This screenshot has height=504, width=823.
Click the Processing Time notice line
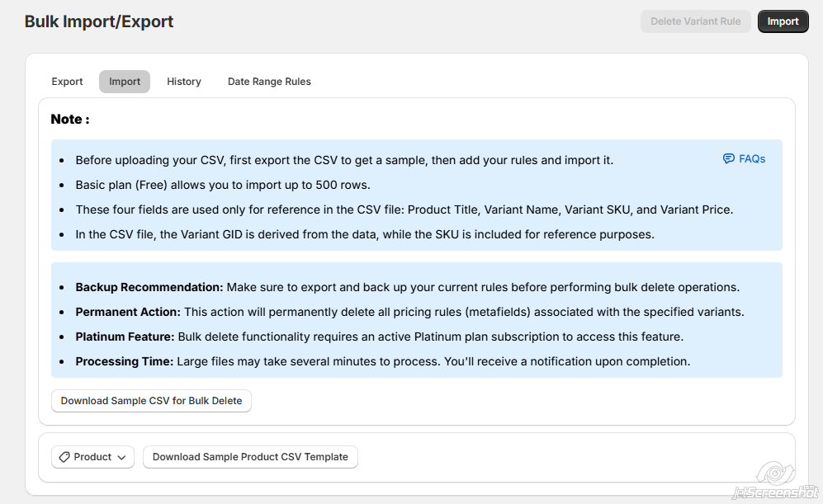pos(382,361)
